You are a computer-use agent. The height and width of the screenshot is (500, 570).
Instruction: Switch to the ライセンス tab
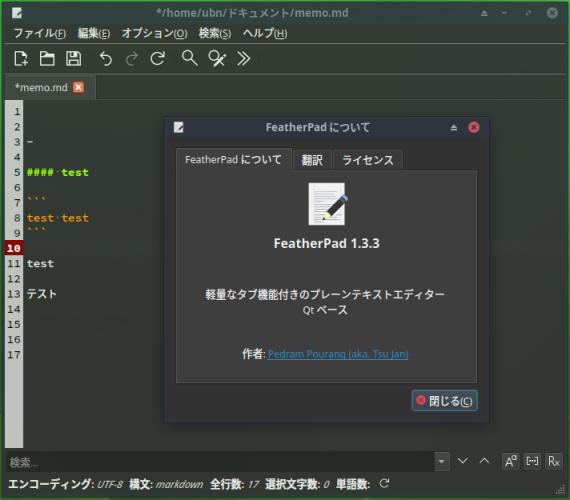coord(368,160)
